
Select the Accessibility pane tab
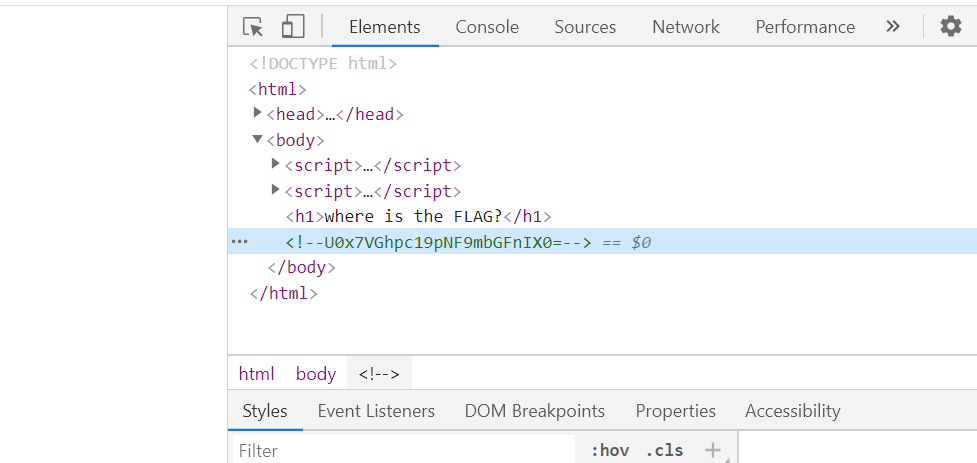click(x=793, y=411)
